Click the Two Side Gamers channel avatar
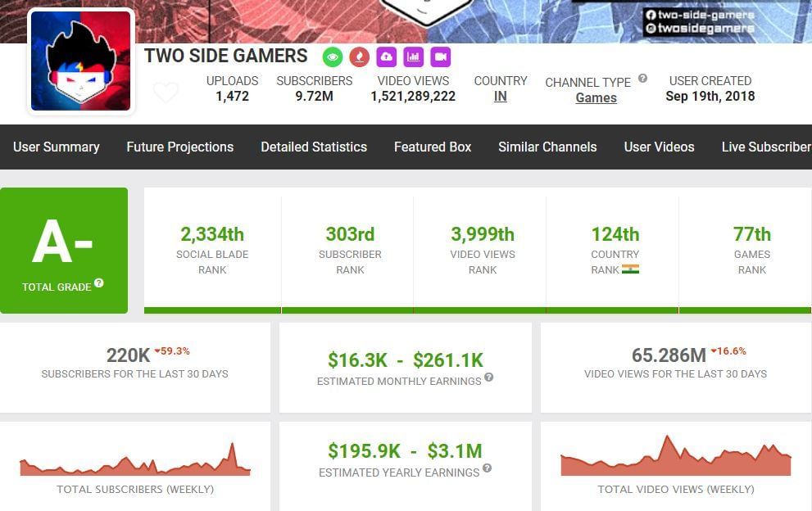 click(80, 61)
